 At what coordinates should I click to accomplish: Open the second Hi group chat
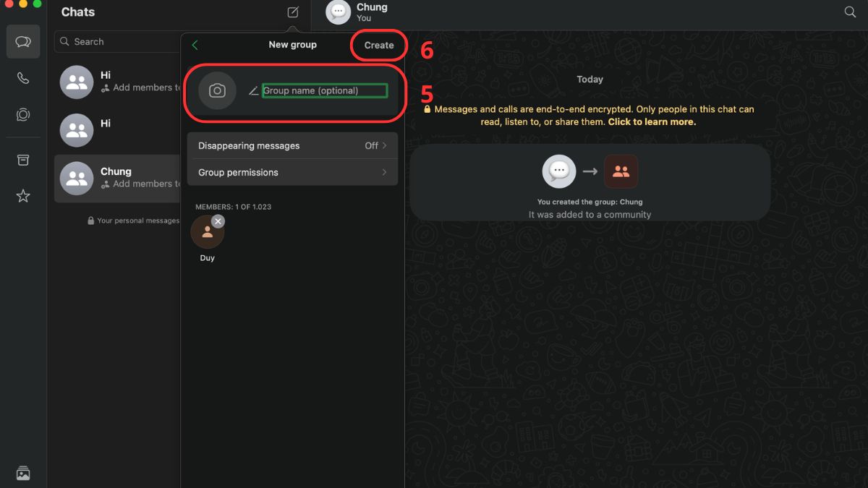(x=117, y=130)
